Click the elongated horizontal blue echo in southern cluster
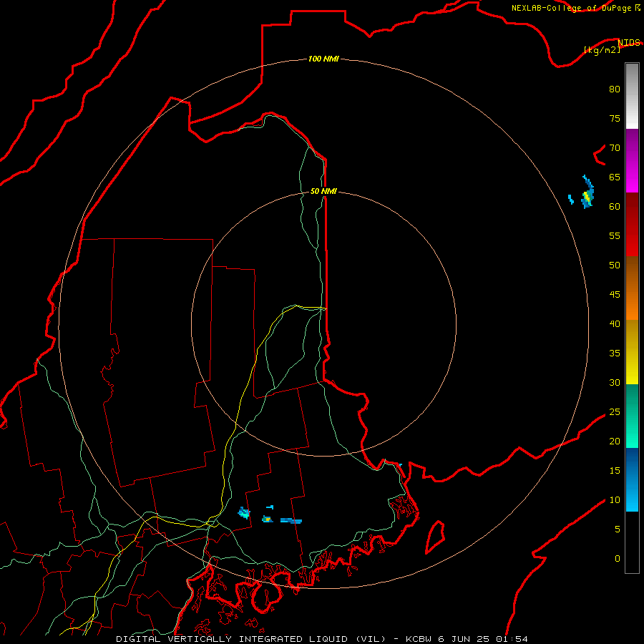Viewport: 644px width, 644px height. (x=291, y=521)
